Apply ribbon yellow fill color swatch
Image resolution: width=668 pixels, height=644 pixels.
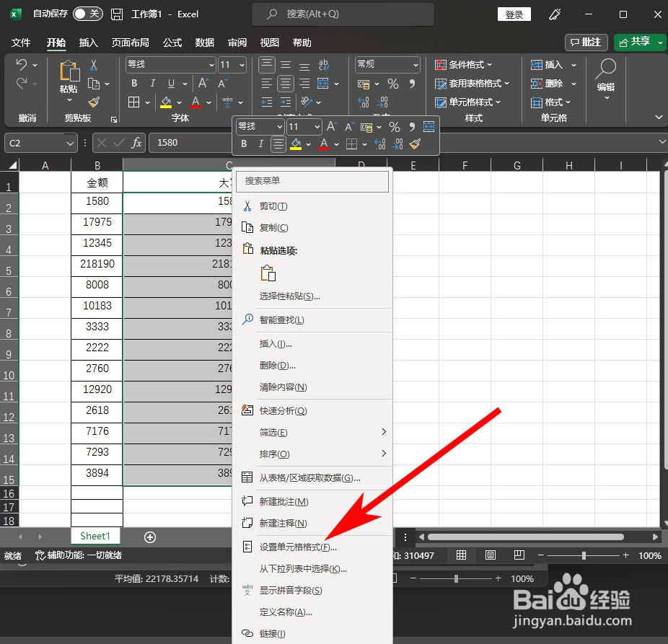coord(166,102)
